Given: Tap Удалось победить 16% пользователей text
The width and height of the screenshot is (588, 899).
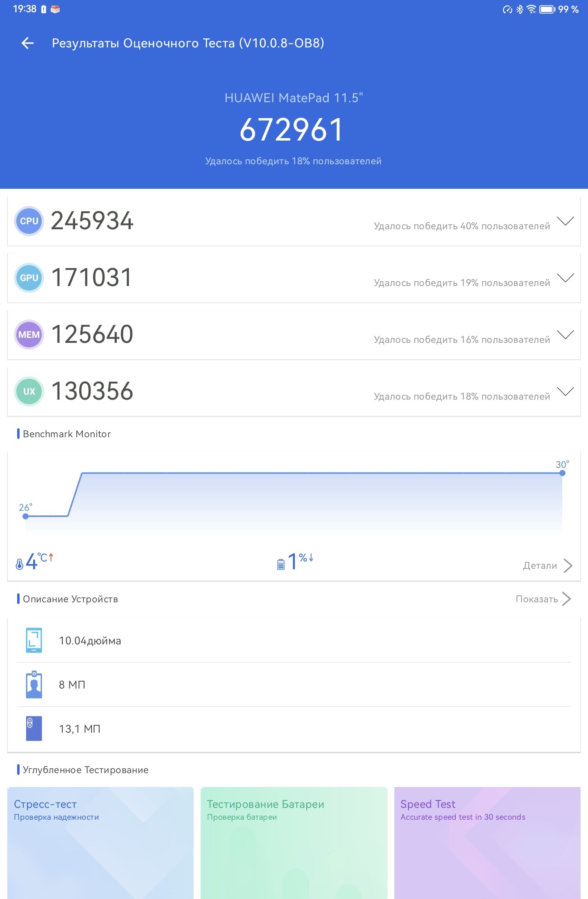Looking at the screenshot, I should (x=462, y=340).
